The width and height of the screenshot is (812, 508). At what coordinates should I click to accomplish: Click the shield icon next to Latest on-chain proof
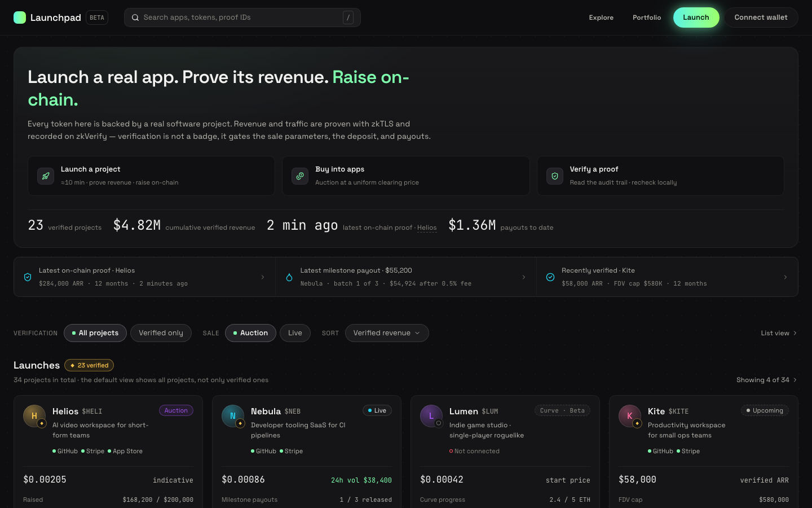point(28,277)
